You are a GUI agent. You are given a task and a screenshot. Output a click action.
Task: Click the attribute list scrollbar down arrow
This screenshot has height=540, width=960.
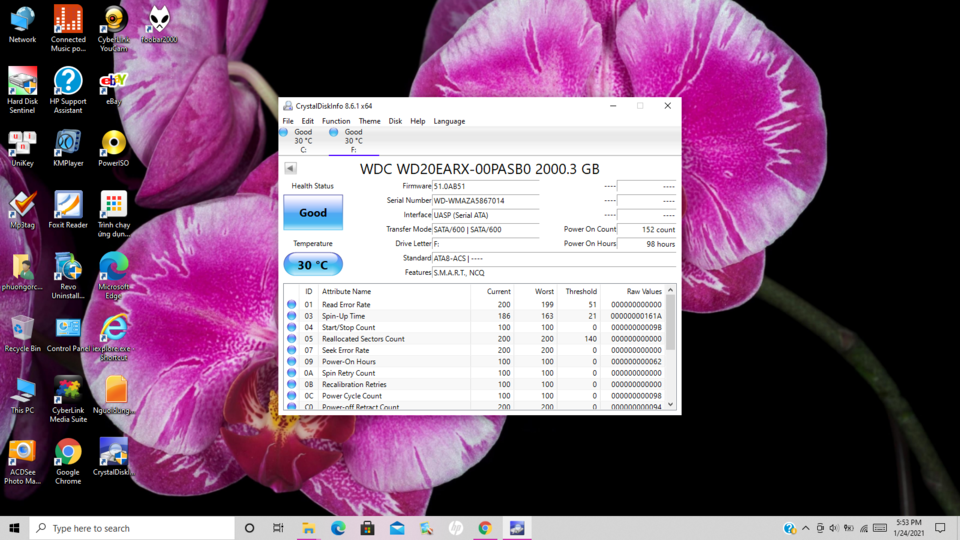point(670,404)
